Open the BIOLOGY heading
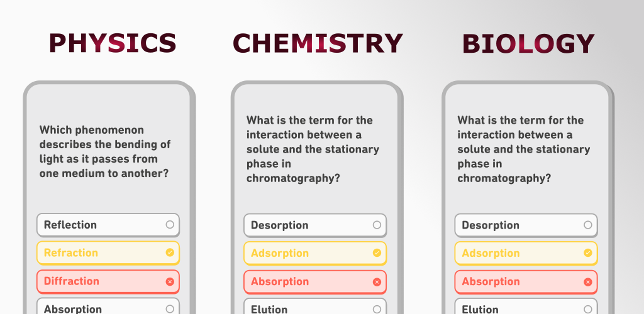This screenshot has width=644, height=314. pos(528,43)
